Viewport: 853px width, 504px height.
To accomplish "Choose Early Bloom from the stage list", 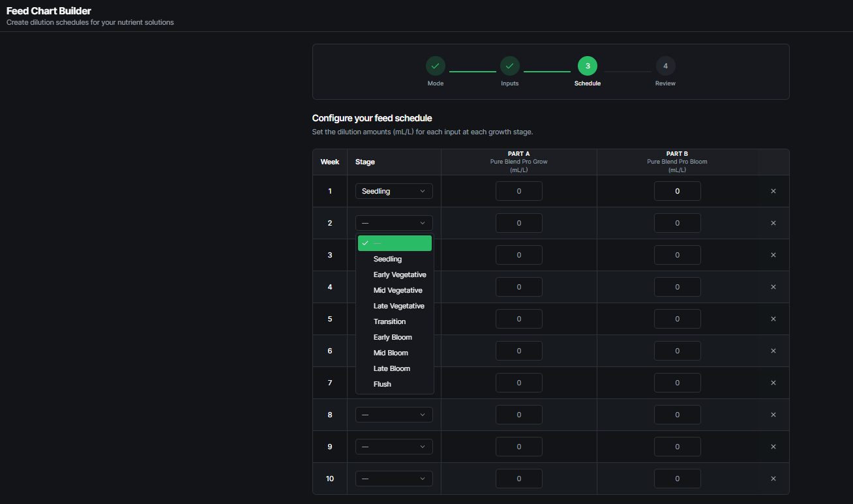I will click(395, 337).
